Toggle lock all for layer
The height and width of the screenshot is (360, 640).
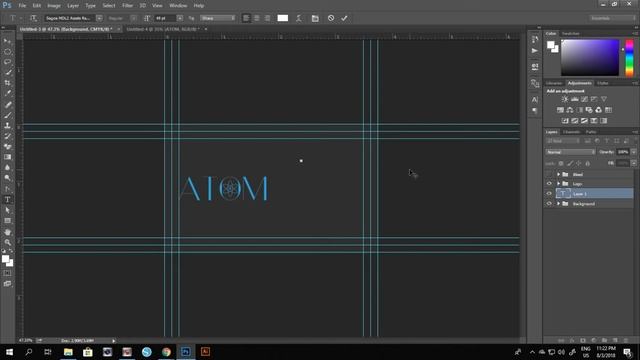[x=588, y=163]
